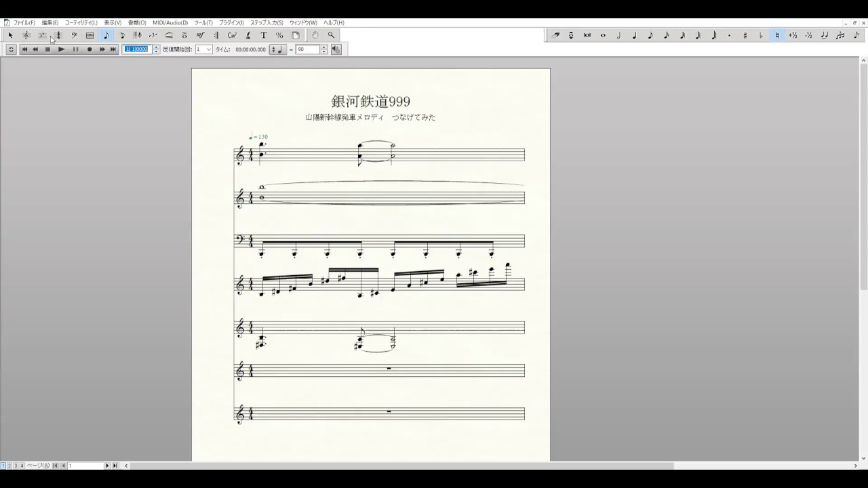
Task: Start playback with the Play button
Action: point(62,49)
